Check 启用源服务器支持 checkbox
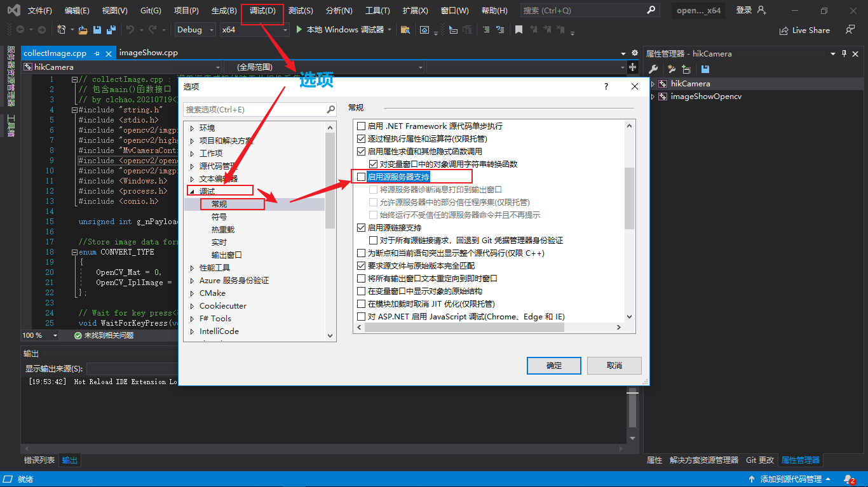Image resolution: width=868 pixels, height=487 pixels. pyautogui.click(x=362, y=177)
